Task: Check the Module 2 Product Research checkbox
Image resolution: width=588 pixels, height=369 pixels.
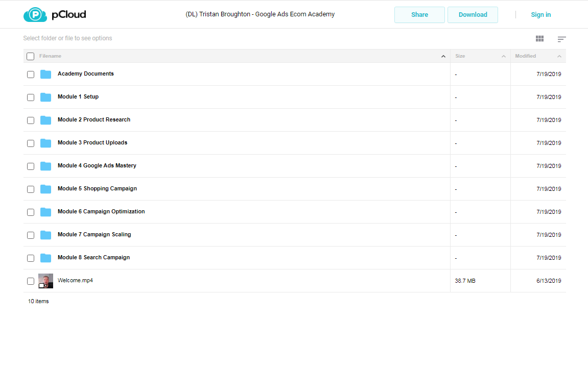Action: click(31, 120)
